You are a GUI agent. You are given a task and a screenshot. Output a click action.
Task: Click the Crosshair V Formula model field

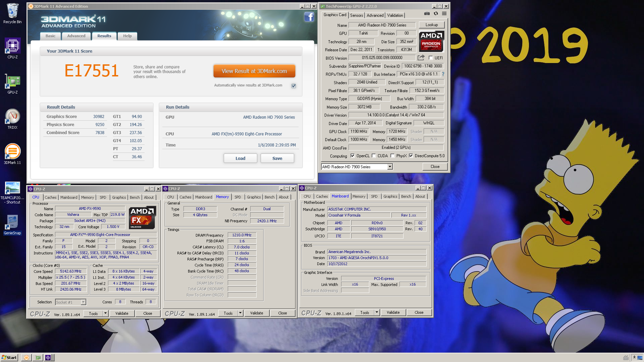tap(359, 215)
